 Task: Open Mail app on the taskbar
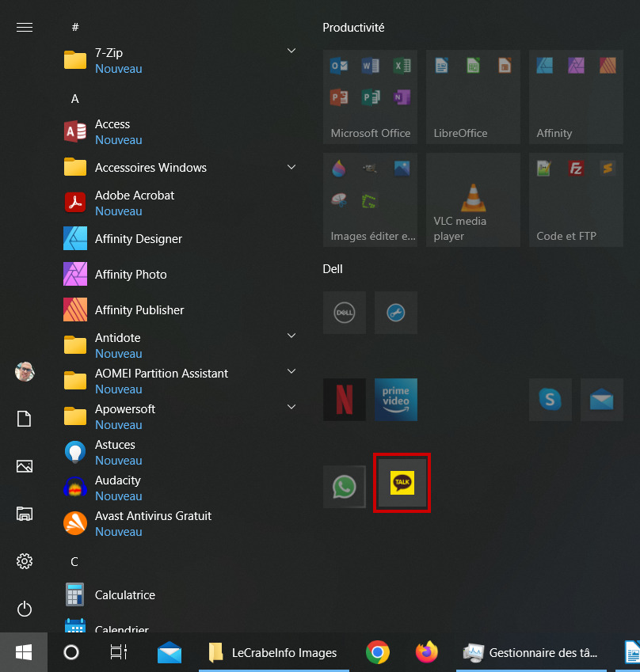point(170,652)
